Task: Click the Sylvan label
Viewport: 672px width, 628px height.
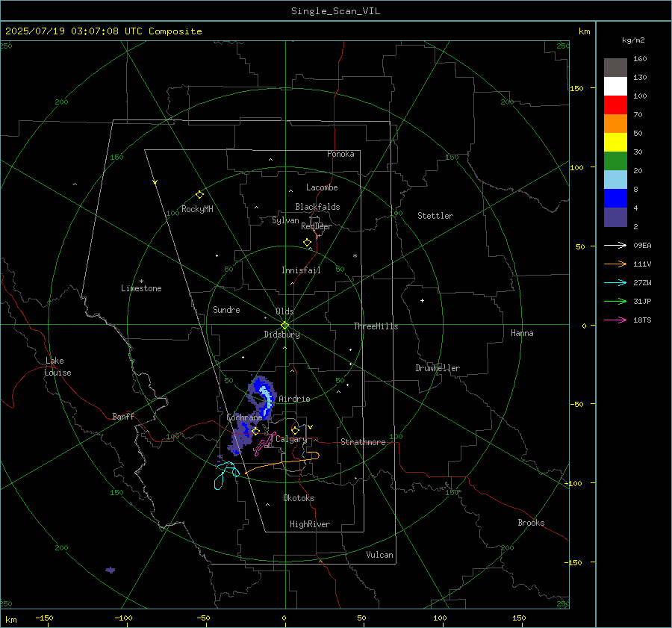Action: click(285, 220)
